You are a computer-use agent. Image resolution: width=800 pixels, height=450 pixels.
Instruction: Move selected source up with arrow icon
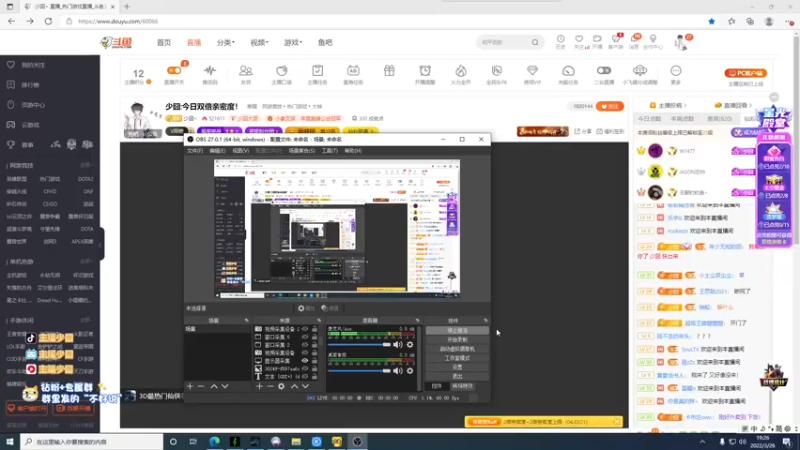pyautogui.click(x=294, y=387)
